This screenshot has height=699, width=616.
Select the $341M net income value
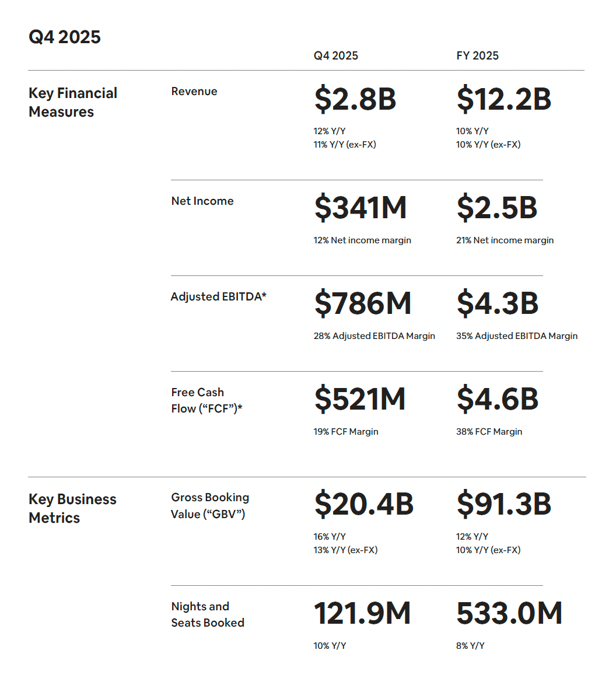pyautogui.click(x=360, y=208)
